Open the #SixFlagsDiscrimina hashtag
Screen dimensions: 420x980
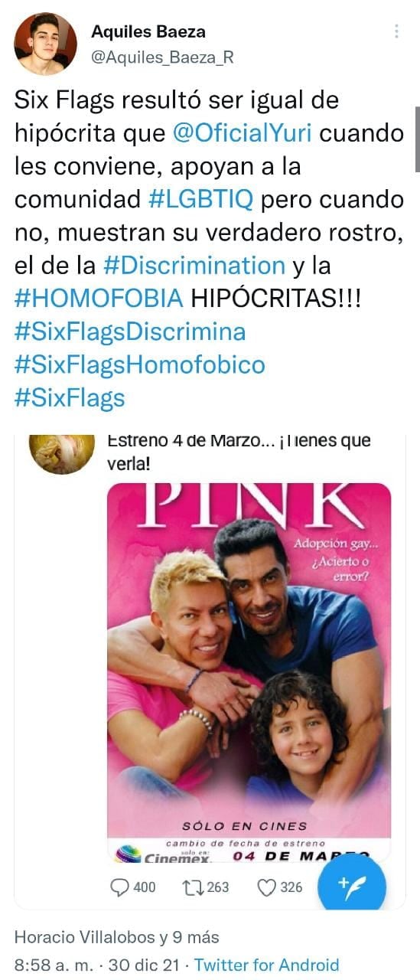coord(130,332)
